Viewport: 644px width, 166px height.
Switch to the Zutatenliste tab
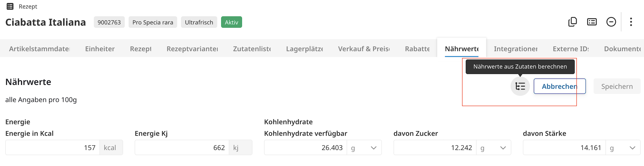pyautogui.click(x=252, y=49)
